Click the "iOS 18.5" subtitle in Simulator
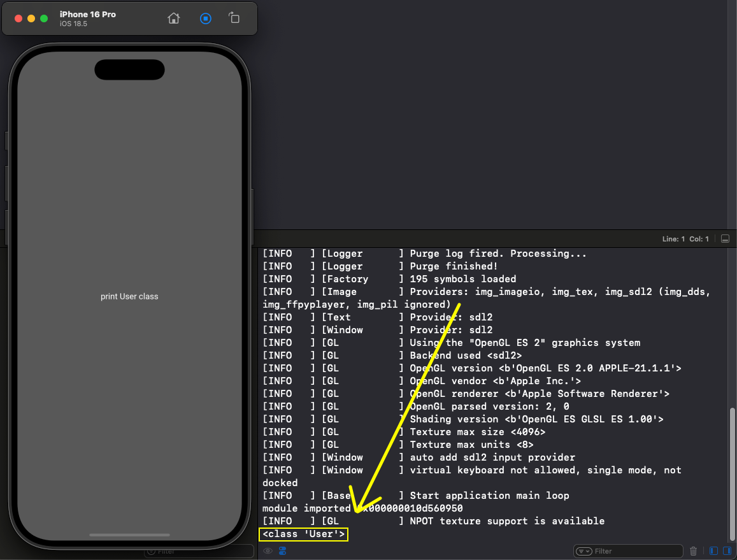This screenshot has height=560, width=737. pos(73,24)
